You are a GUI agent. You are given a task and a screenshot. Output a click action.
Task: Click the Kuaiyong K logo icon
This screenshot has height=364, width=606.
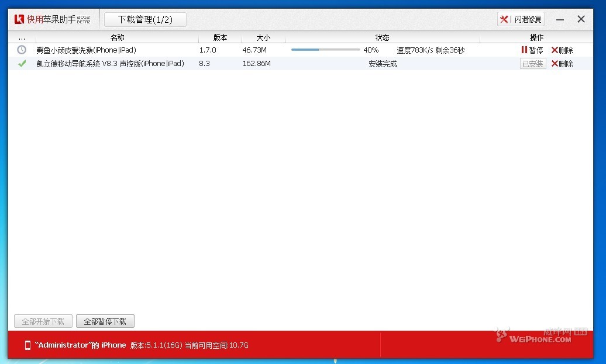coord(19,19)
